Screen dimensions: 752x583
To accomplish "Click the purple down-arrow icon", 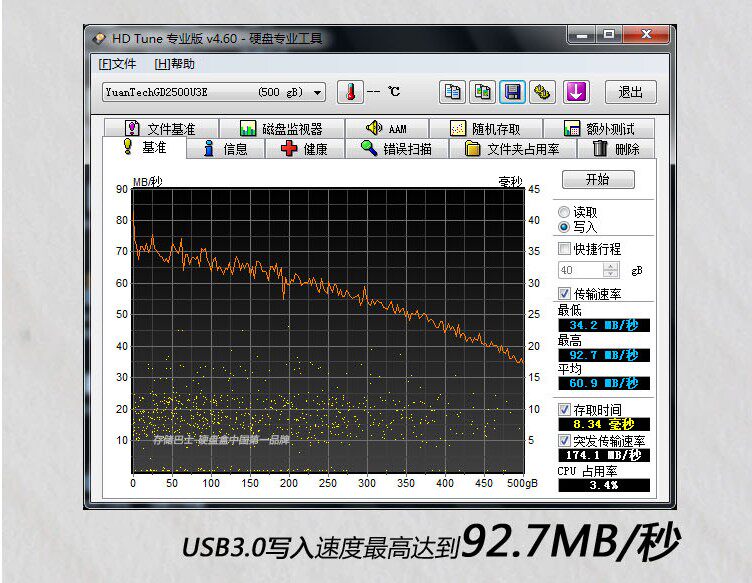I will click(x=575, y=92).
